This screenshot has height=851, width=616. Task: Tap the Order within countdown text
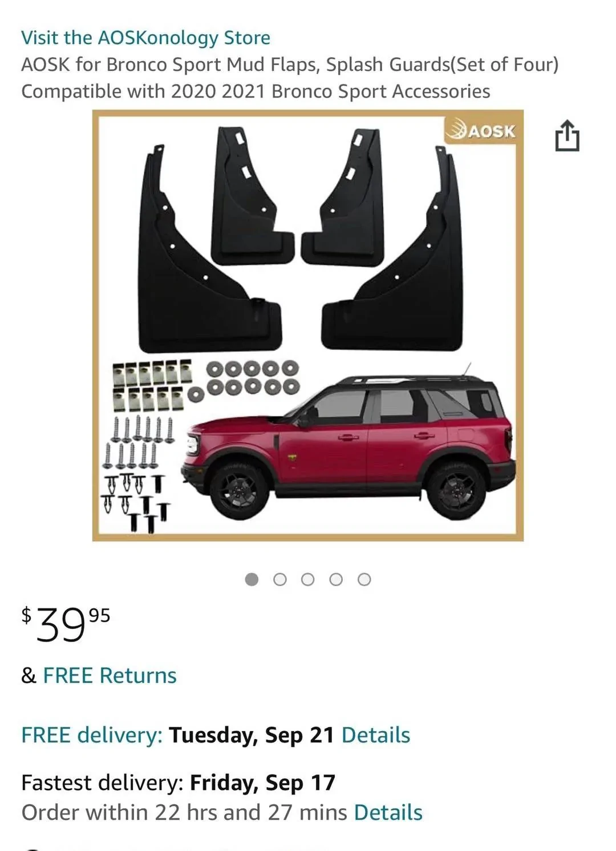point(184,812)
